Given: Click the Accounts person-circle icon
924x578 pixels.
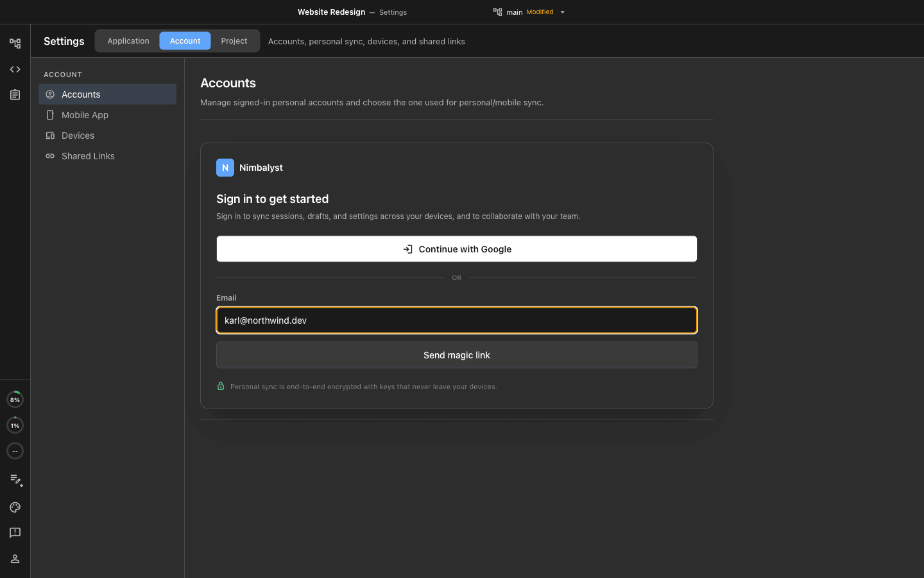Looking at the screenshot, I should pos(50,94).
